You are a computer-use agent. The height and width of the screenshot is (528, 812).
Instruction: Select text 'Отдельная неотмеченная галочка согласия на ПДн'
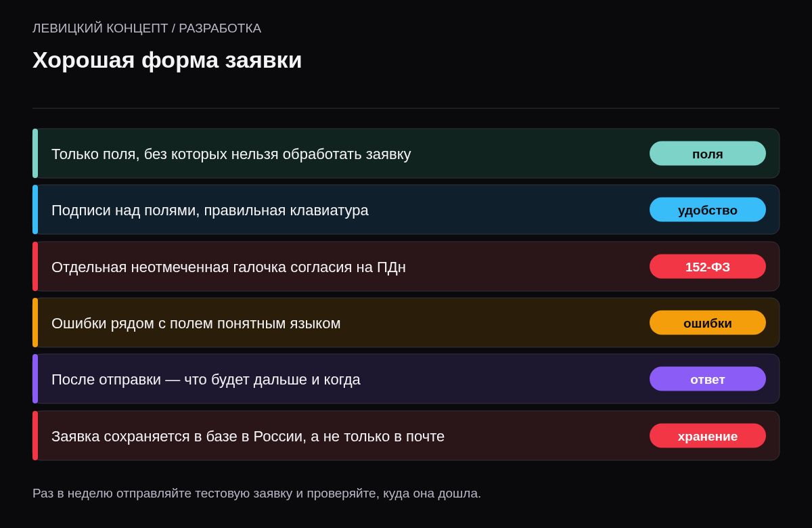point(229,267)
